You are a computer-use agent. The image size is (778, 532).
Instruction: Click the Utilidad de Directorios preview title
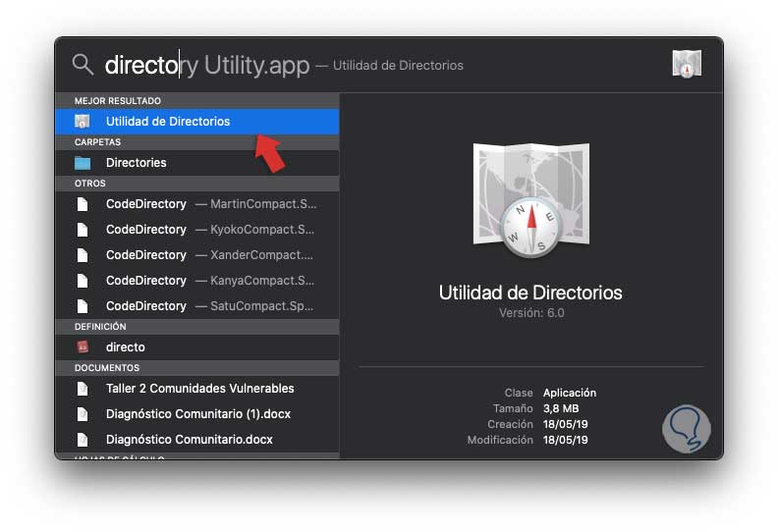point(530,293)
